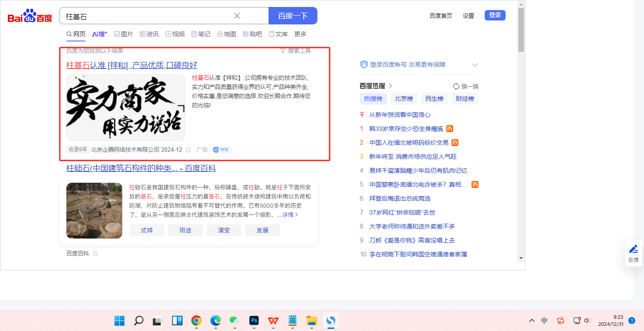Expand the 百度热搜 arrow
Screen dimensions: 644x331
[391, 86]
